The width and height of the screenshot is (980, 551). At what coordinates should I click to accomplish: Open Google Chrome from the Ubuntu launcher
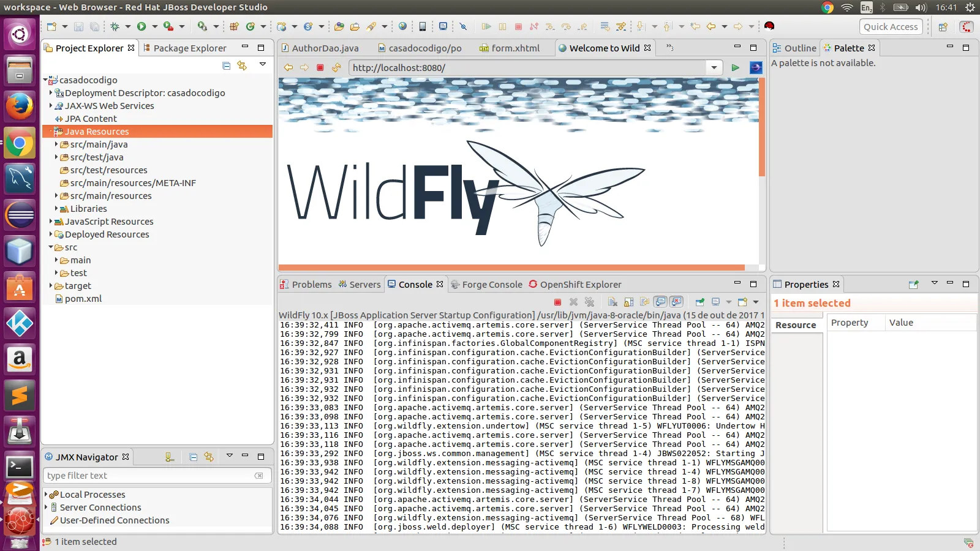pyautogui.click(x=20, y=144)
